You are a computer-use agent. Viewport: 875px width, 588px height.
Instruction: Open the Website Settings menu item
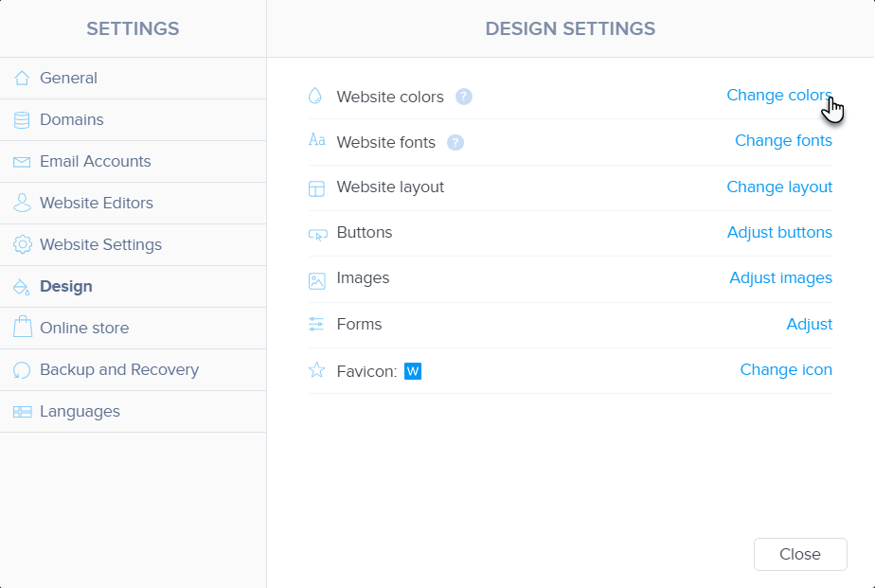100,245
